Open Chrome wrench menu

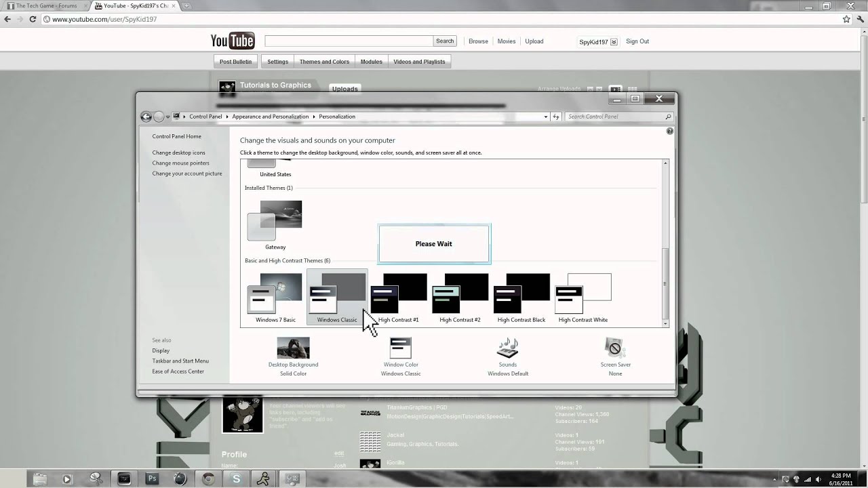pos(860,19)
